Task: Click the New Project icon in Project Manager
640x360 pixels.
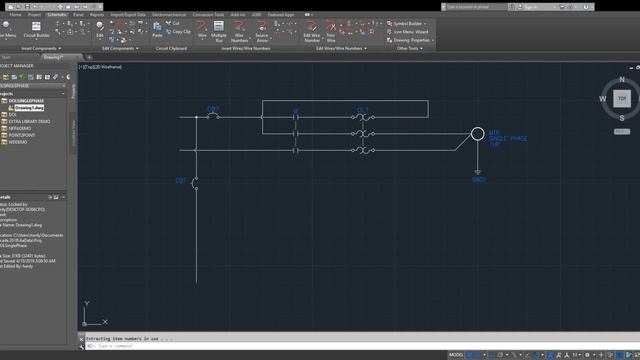Action: (6, 77)
